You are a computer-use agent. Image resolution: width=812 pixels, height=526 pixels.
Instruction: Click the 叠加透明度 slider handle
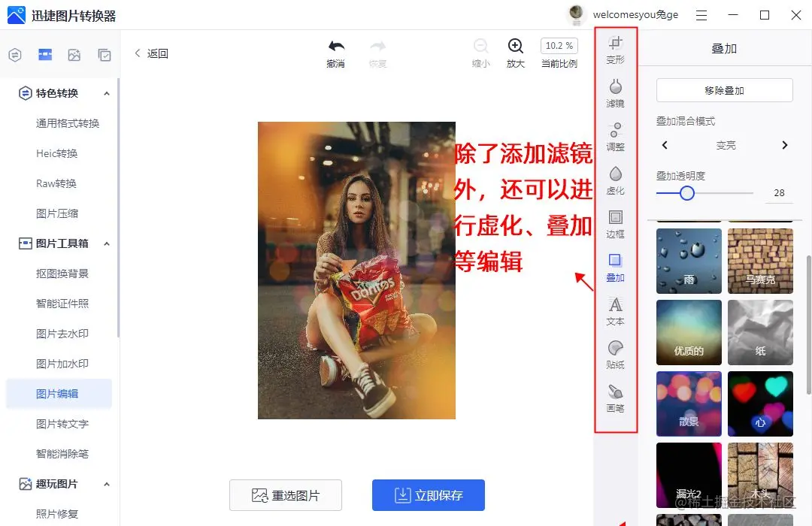pyautogui.click(x=686, y=193)
